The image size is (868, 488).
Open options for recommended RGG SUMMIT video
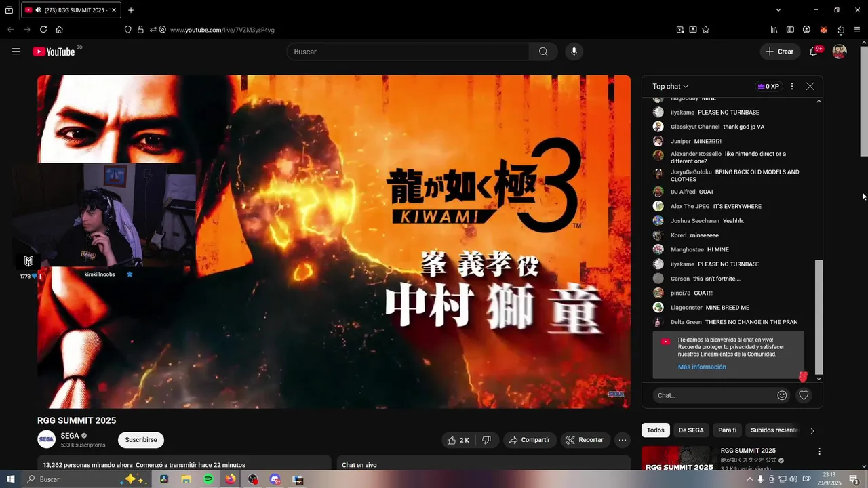coord(819,451)
